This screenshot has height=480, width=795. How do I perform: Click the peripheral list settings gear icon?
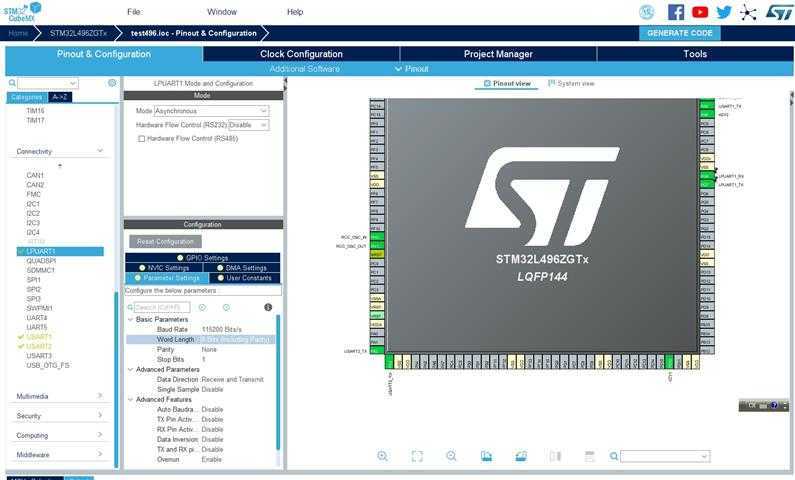click(112, 83)
